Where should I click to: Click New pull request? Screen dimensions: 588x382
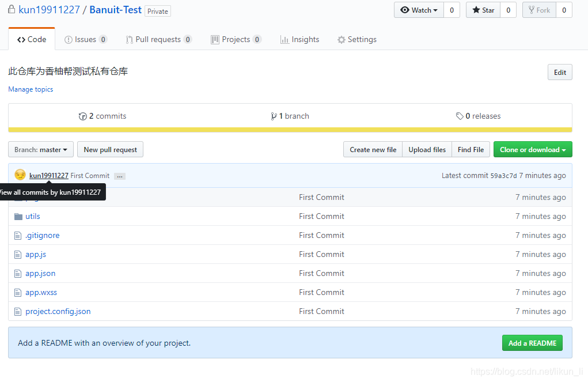(110, 149)
